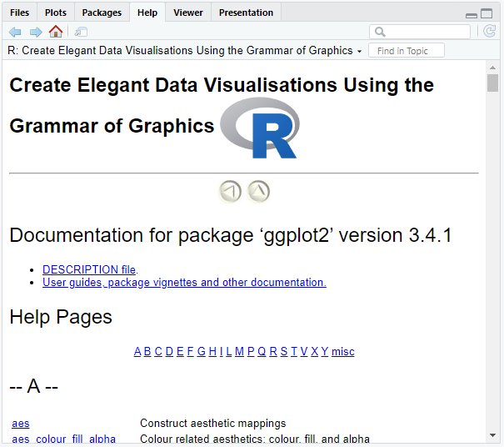Open user guides and package vignettes link

pyautogui.click(x=184, y=282)
